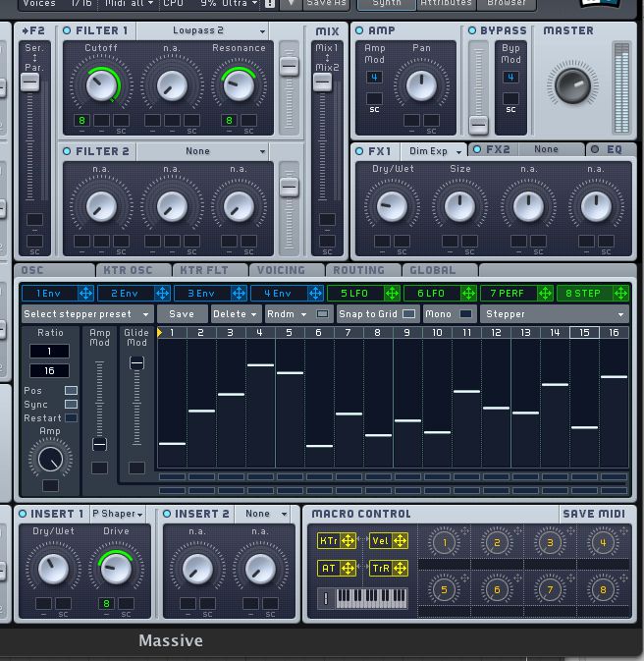Toggle Filter 1 on/off power button

click(67, 30)
